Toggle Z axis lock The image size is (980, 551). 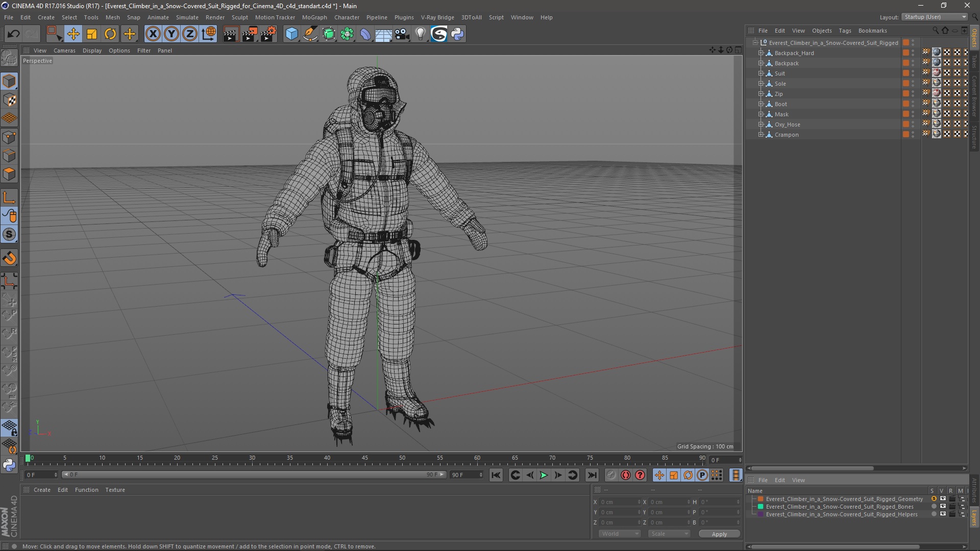[190, 34]
